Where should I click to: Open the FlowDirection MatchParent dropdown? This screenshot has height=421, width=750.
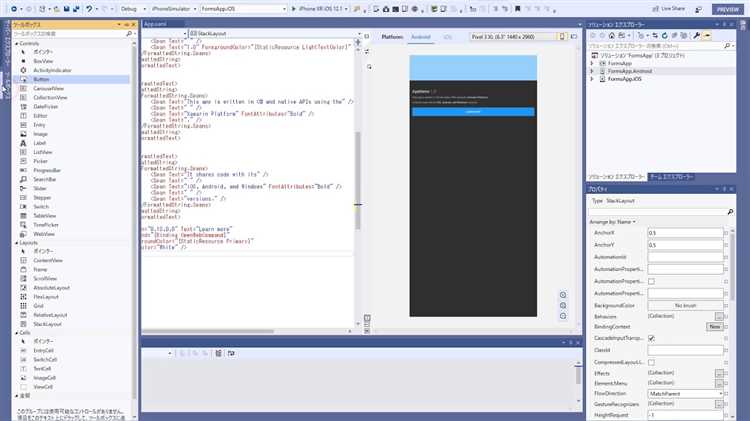(x=685, y=394)
